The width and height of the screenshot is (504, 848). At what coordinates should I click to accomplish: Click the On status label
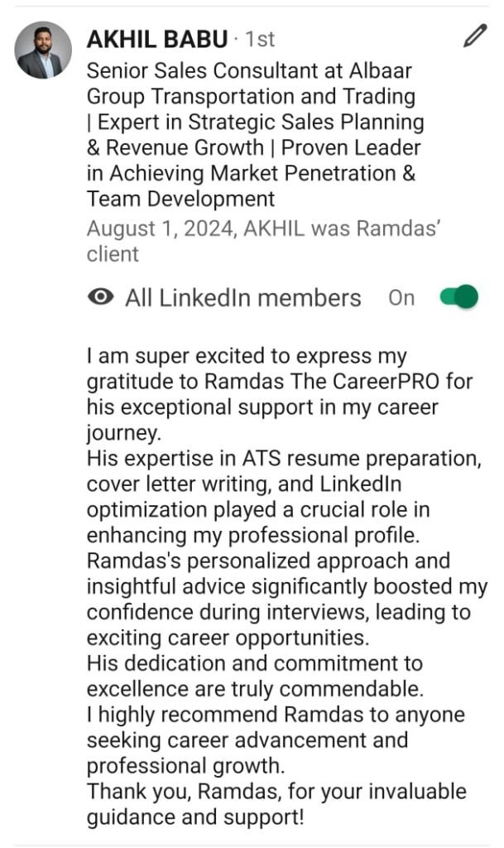point(401,298)
